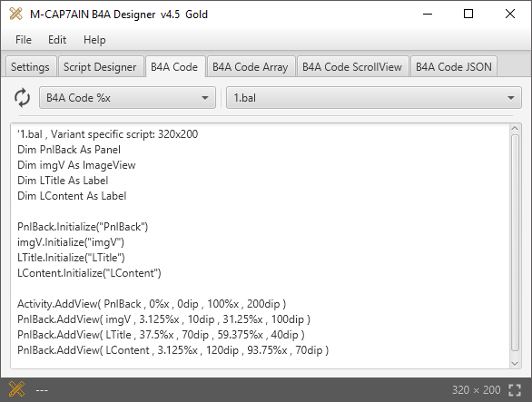Select the B4A Code tab

(174, 67)
